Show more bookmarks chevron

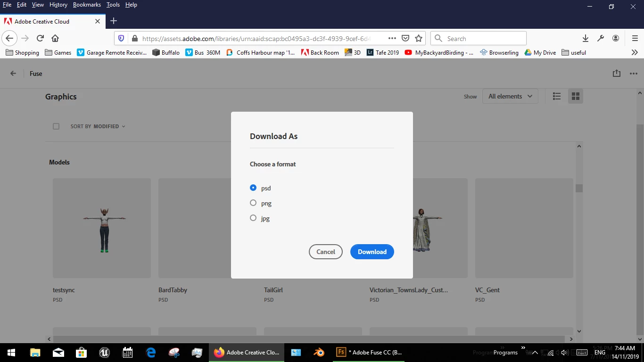[635, 52]
